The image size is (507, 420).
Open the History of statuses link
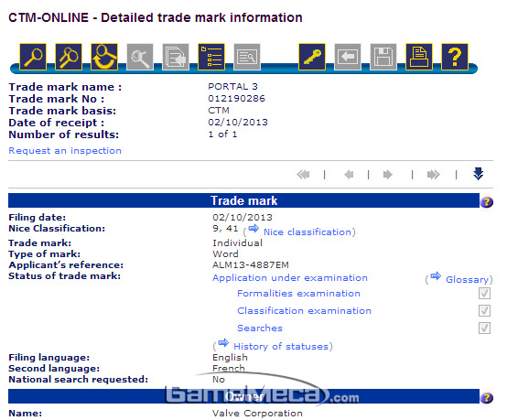point(281,347)
